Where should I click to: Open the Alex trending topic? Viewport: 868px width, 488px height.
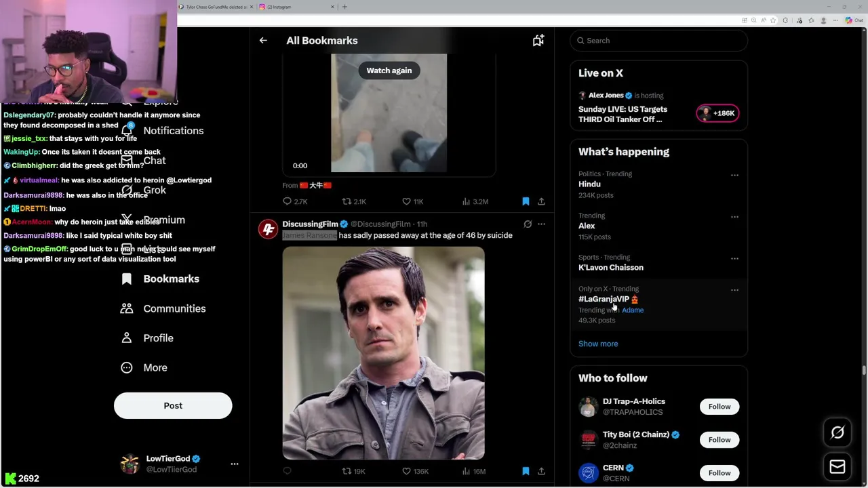point(587,226)
